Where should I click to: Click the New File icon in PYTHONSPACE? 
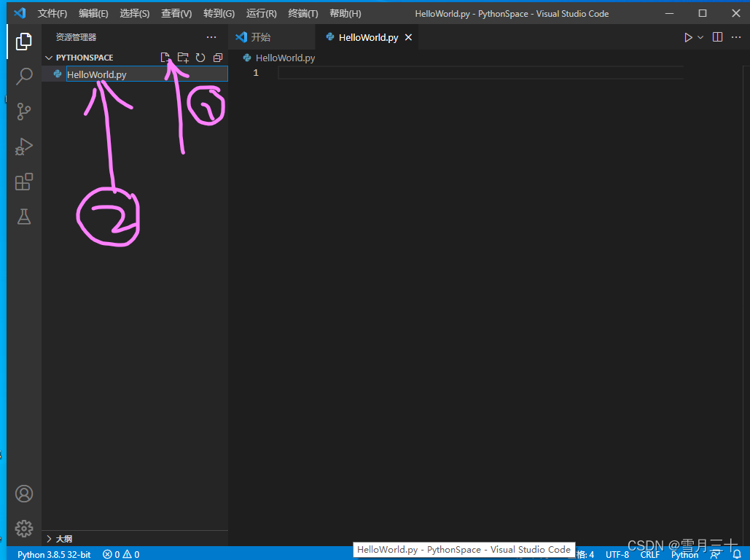[165, 58]
